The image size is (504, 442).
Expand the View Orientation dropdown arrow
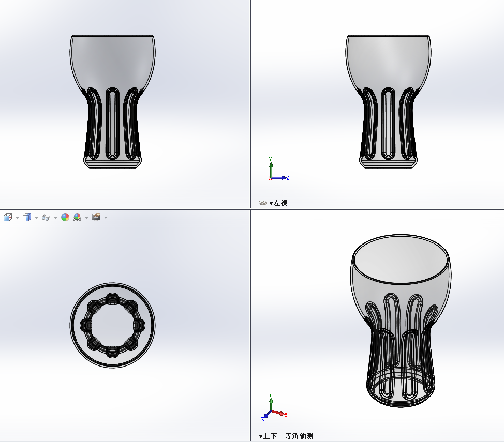[17, 218]
